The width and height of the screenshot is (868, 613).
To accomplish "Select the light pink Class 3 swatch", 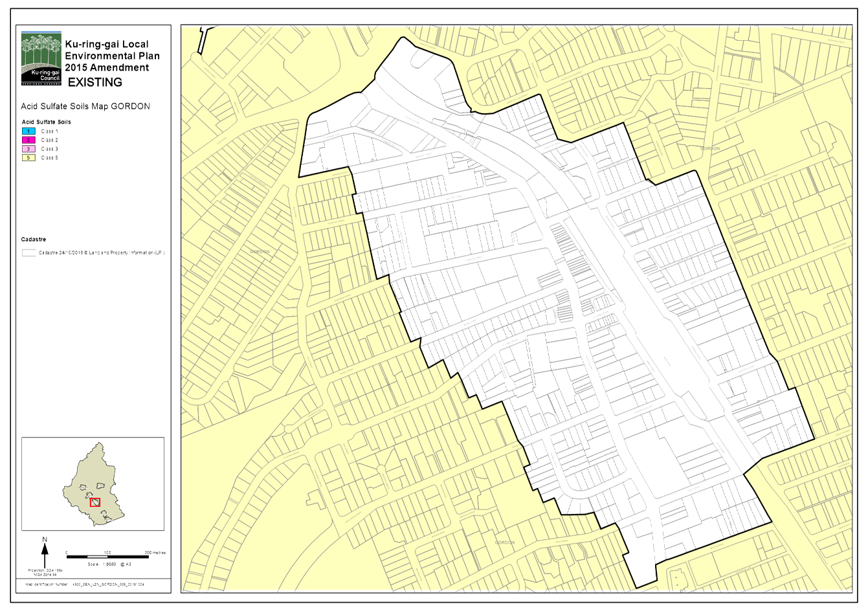I will point(28,149).
